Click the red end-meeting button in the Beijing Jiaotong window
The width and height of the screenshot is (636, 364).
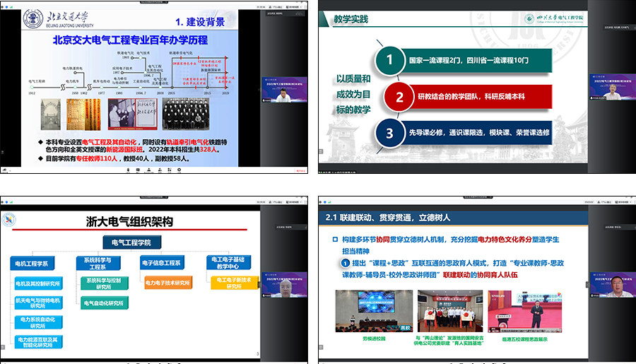pos(302,170)
